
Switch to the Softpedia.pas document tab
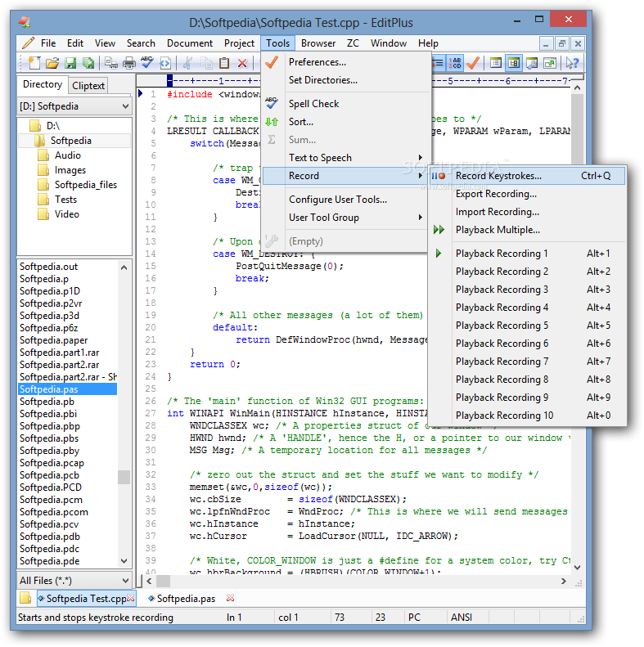click(187, 598)
